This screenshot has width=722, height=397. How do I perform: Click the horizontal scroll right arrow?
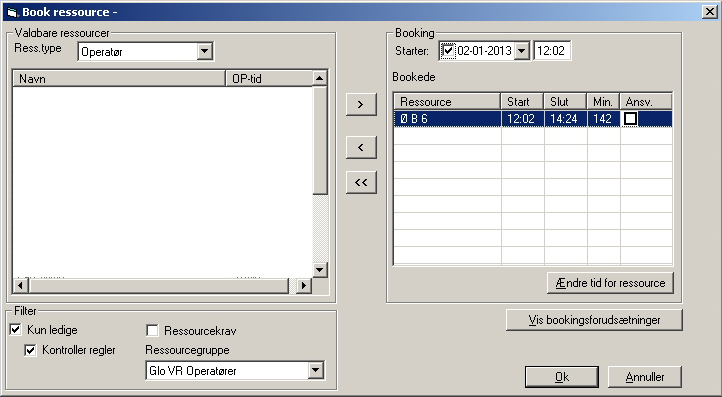[303, 286]
